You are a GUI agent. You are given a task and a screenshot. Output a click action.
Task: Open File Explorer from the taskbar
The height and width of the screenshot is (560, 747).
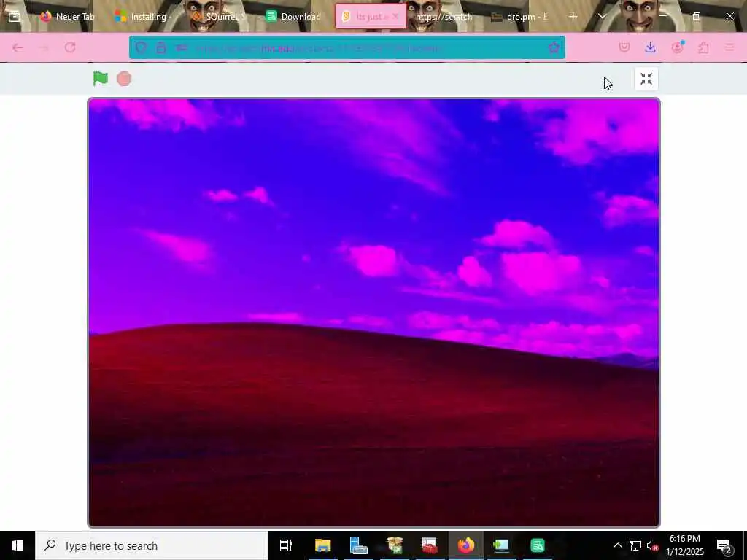coord(322,545)
